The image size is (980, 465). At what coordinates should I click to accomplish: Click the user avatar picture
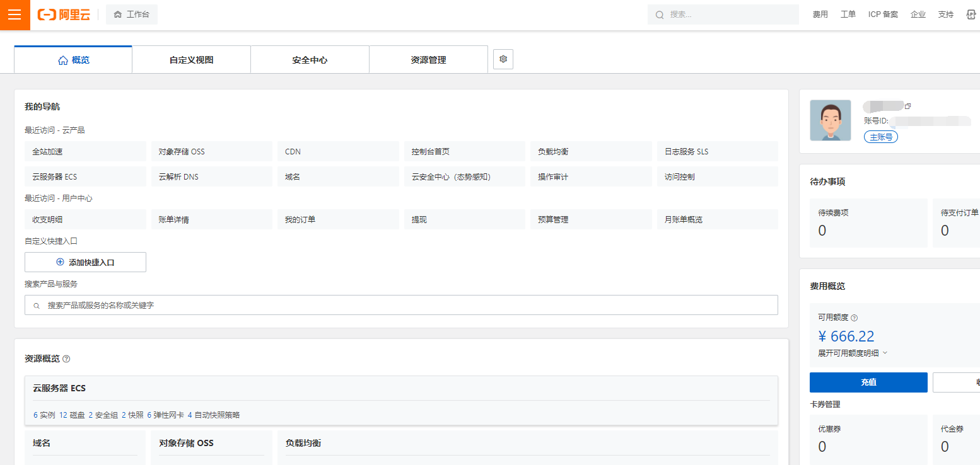click(x=830, y=120)
